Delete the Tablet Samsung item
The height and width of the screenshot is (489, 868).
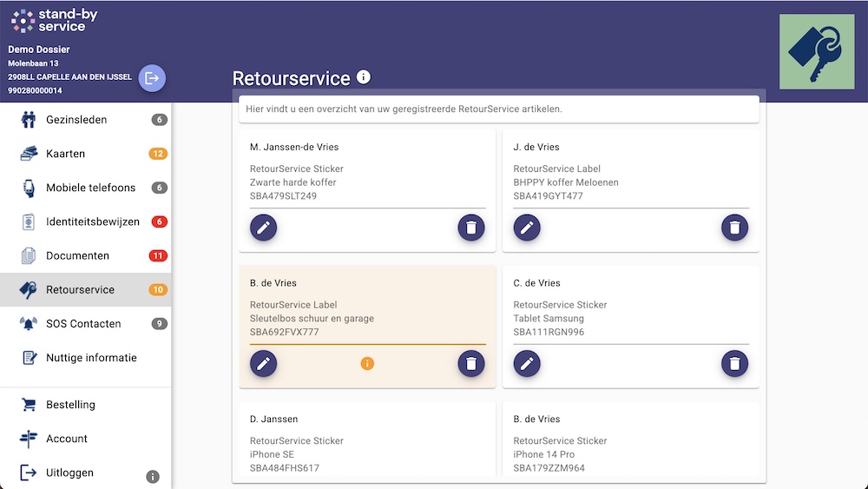click(734, 364)
